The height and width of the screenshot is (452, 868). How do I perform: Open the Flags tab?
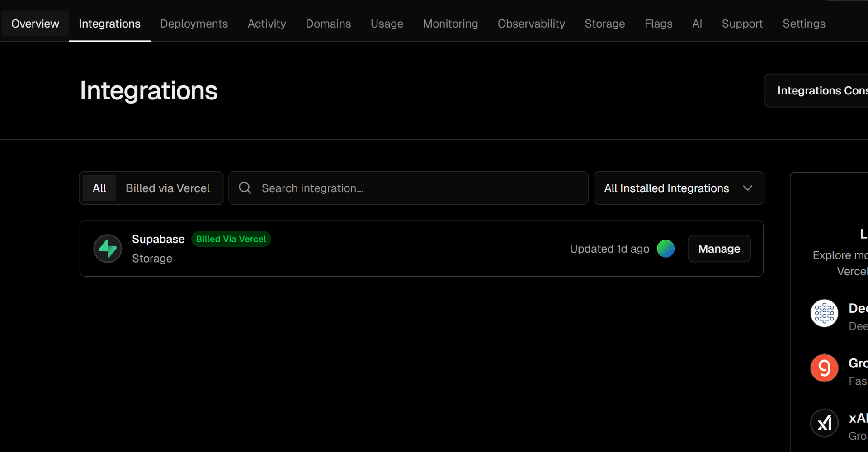pos(658,24)
